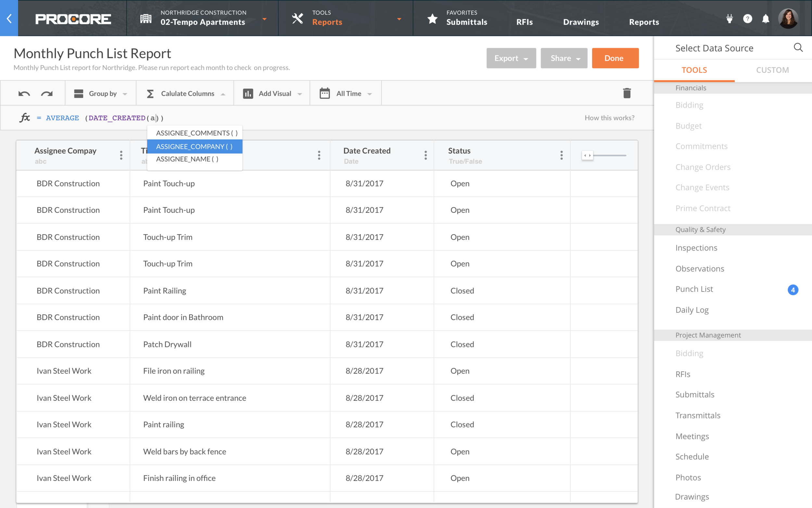Open the All Time date filter
The image size is (812, 508).
coord(346,93)
